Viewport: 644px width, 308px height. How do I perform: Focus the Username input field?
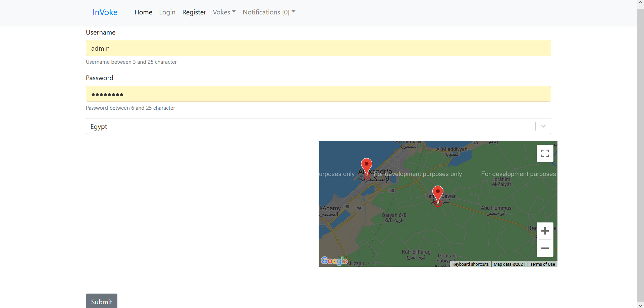tap(318, 48)
